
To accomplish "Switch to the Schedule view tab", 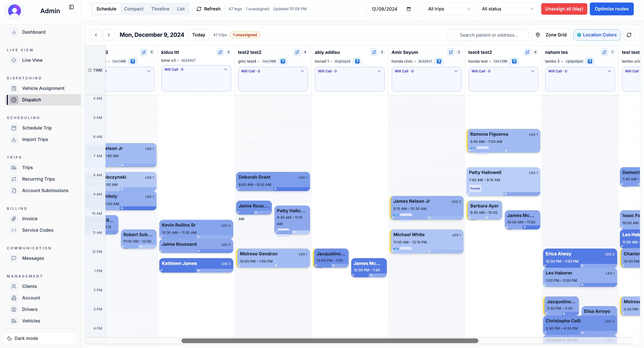I will pos(106,9).
